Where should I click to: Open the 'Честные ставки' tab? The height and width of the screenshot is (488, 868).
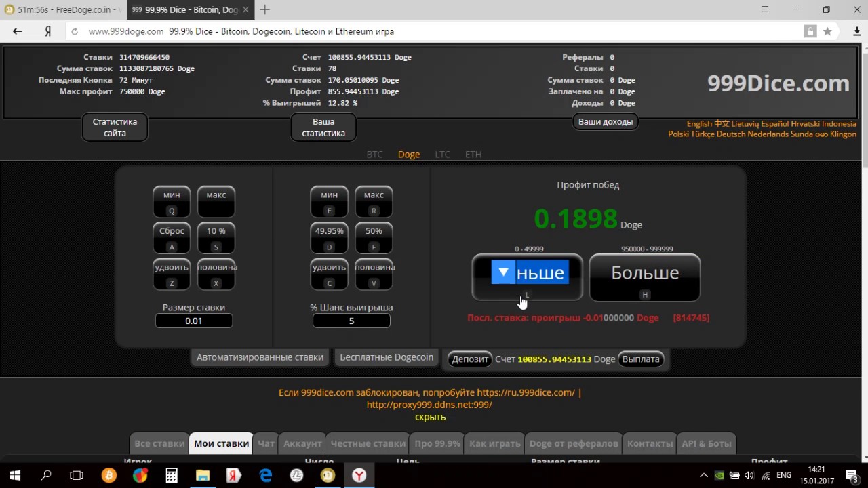coord(368,443)
